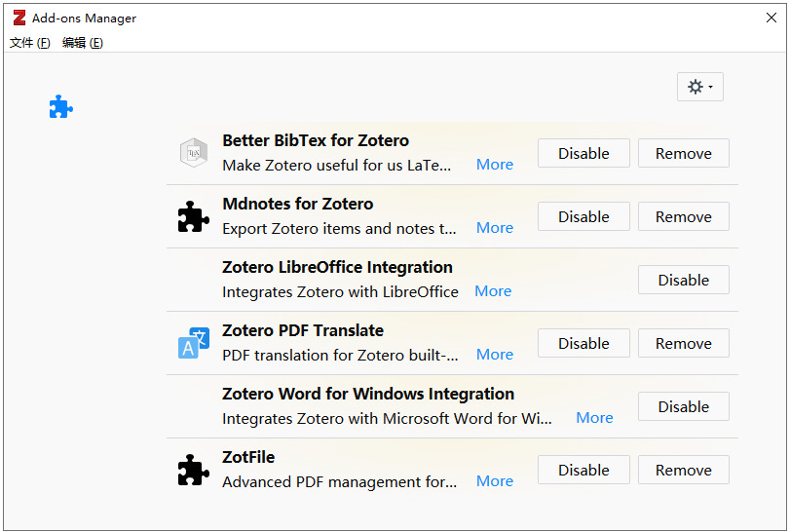Open the 文件 (F) menu
Screen dimensions: 790x532
[30, 43]
